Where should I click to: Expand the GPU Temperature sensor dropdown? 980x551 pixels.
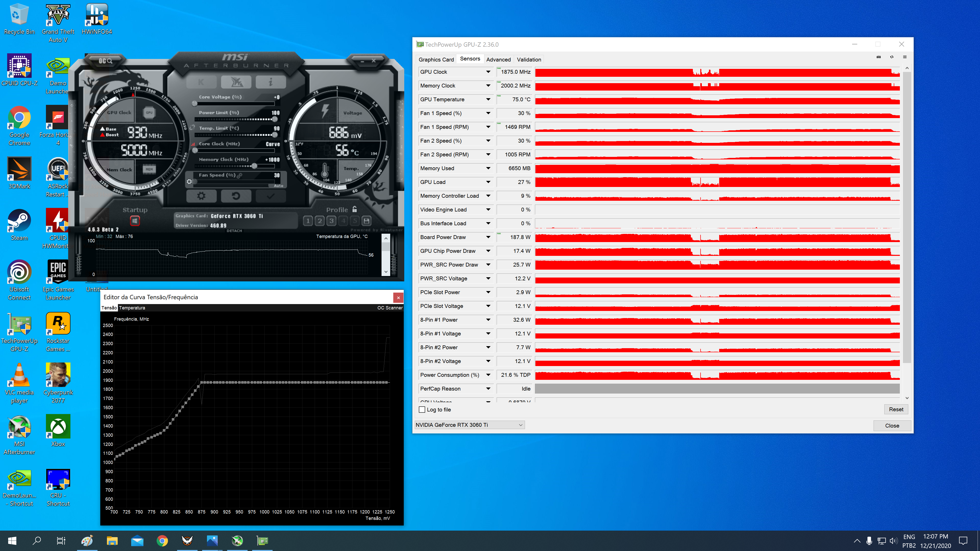tap(488, 99)
